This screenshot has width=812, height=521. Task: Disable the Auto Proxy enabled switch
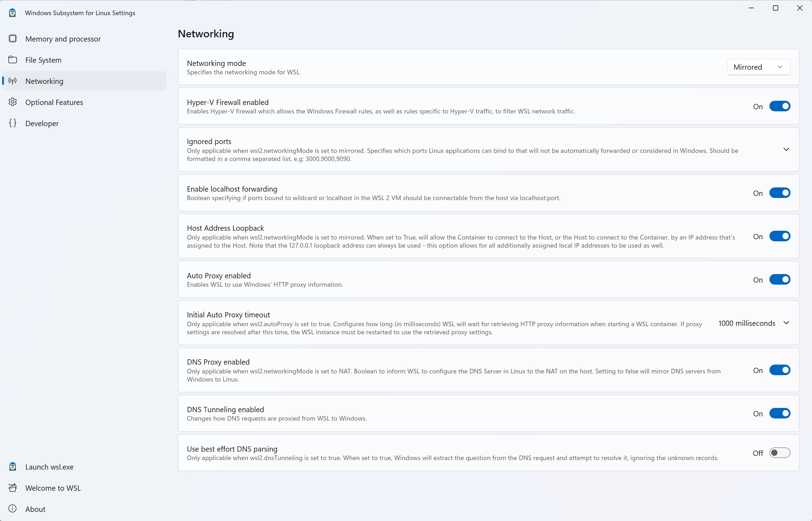click(780, 279)
